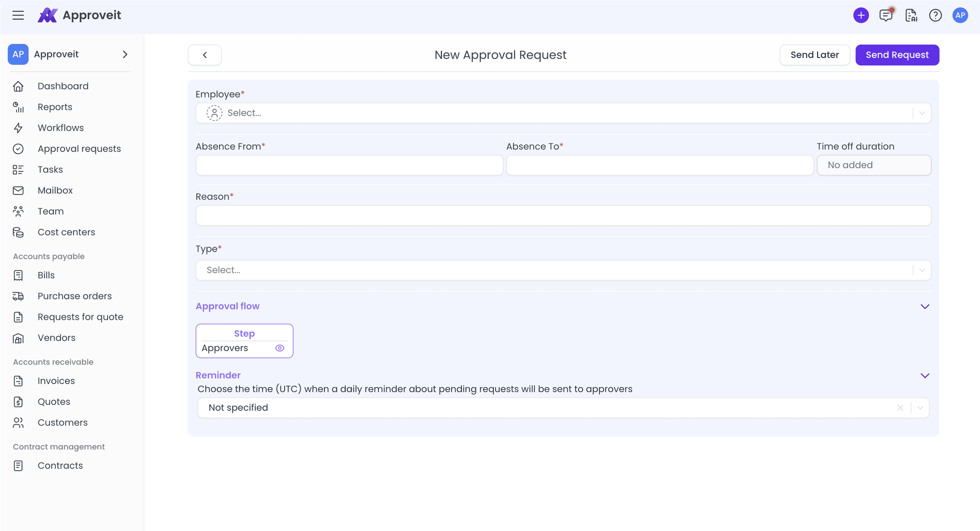Open the Team page link
The height and width of the screenshot is (531, 980).
(51, 212)
